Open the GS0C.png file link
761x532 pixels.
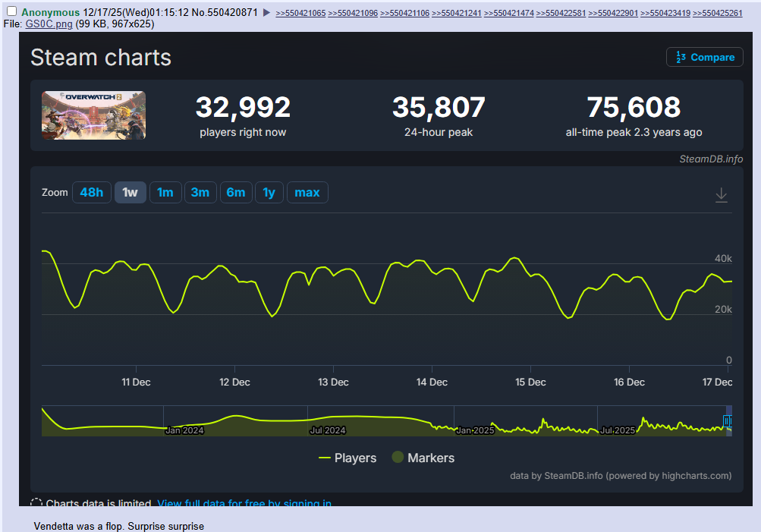coord(49,24)
